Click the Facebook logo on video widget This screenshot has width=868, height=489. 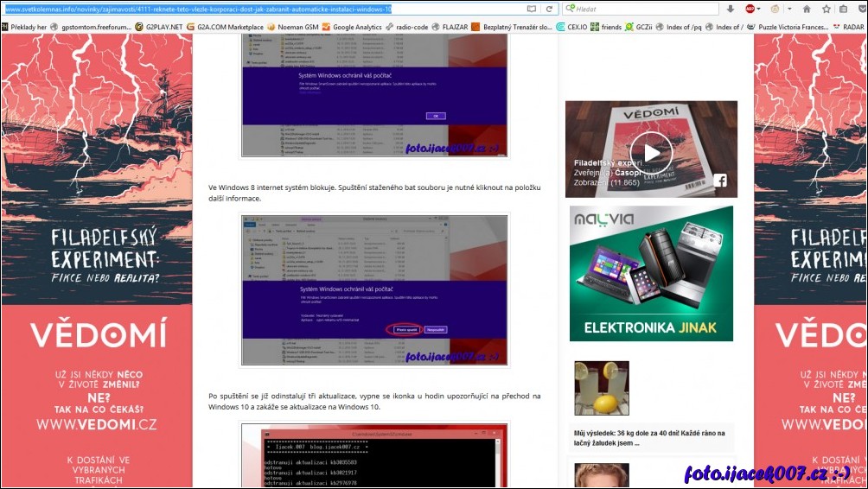[x=719, y=181]
